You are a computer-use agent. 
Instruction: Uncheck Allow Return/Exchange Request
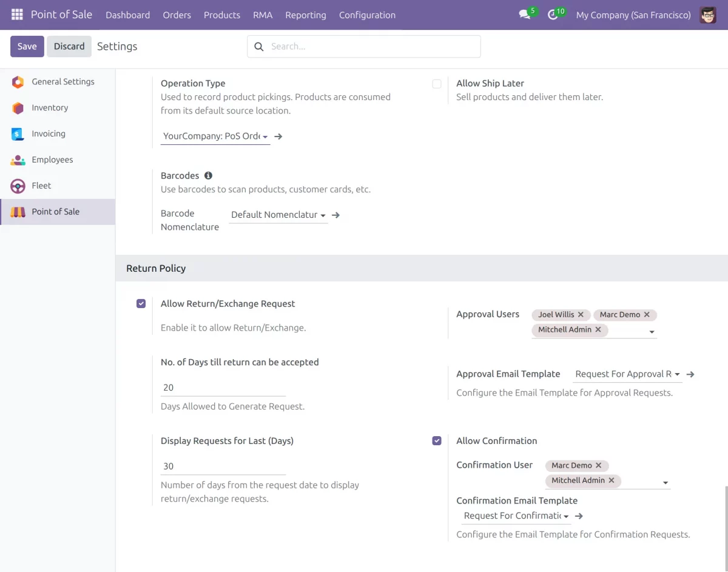(x=141, y=304)
